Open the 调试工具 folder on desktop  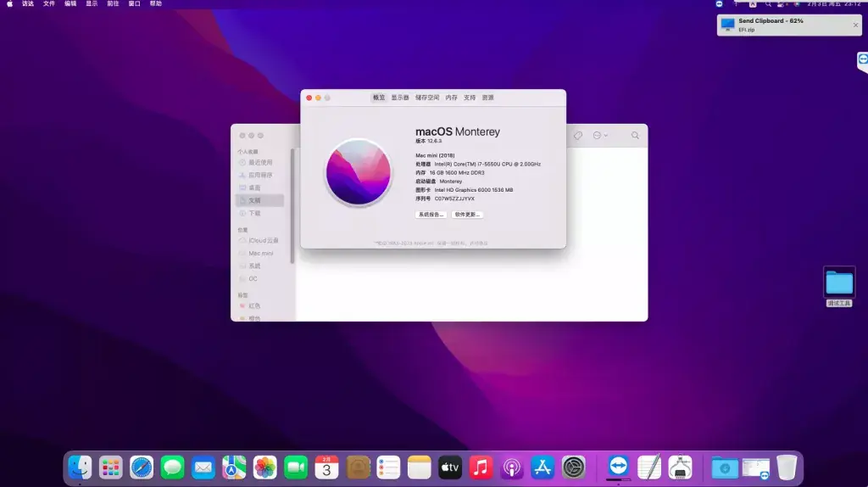tap(839, 287)
